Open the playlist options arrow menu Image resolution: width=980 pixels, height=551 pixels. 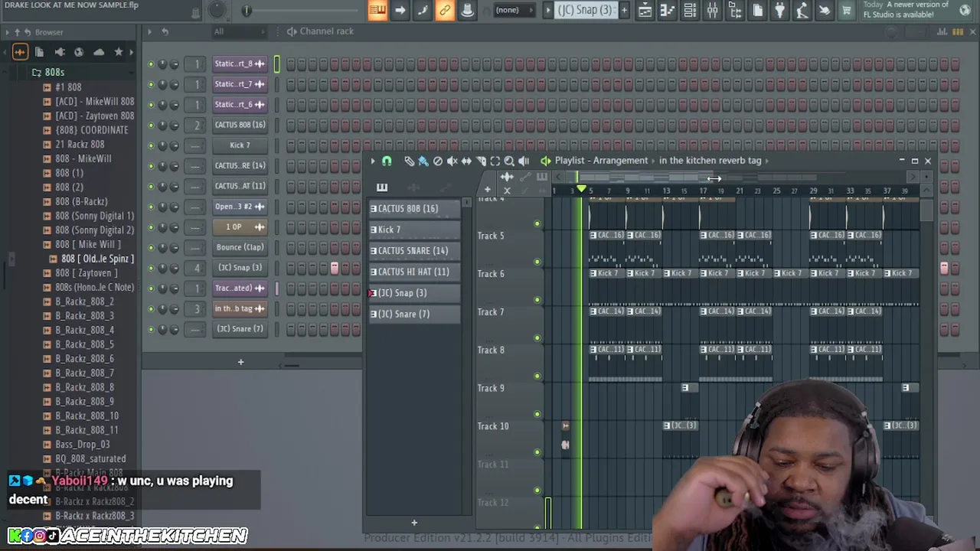[x=372, y=161]
